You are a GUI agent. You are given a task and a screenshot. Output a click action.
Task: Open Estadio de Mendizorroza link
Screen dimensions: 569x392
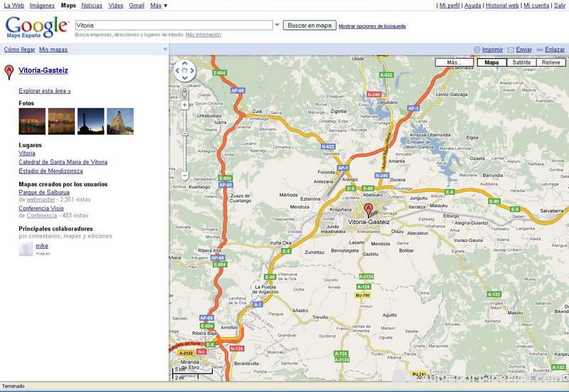click(50, 171)
